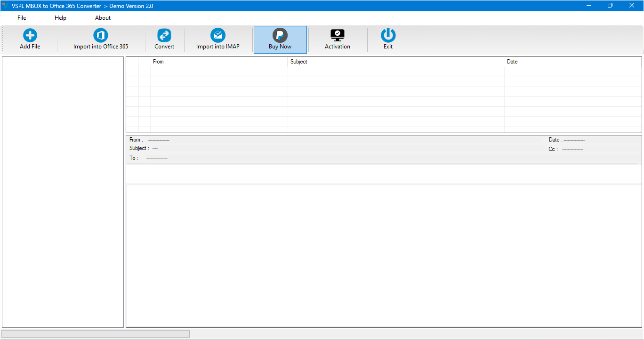This screenshot has height=340, width=644.
Task: Start conversion with the Convert icon
Action: pos(164,35)
